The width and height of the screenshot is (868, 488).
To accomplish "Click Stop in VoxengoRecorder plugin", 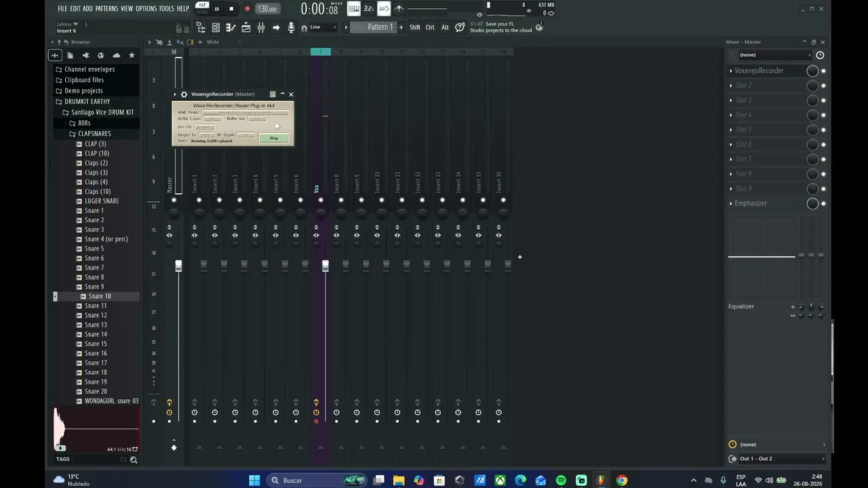I will click(x=274, y=138).
